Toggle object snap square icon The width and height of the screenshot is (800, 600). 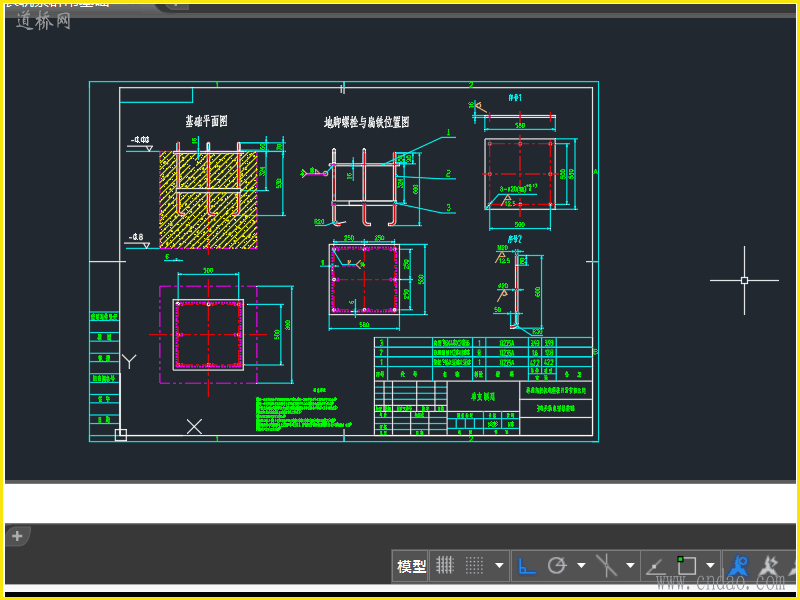pyautogui.click(x=686, y=565)
